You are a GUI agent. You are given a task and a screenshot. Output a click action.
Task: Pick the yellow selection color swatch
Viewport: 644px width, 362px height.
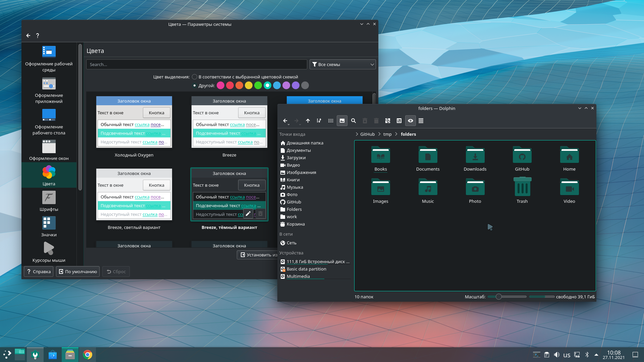249,85
